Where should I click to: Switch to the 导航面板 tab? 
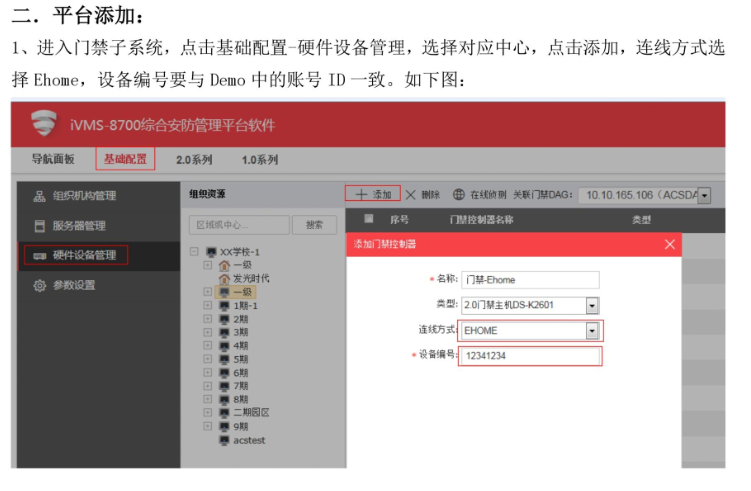53,159
